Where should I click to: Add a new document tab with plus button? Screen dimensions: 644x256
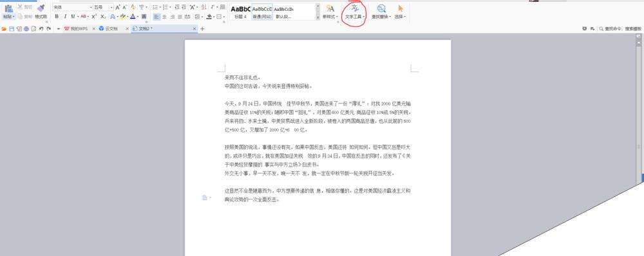pyautogui.click(x=202, y=29)
